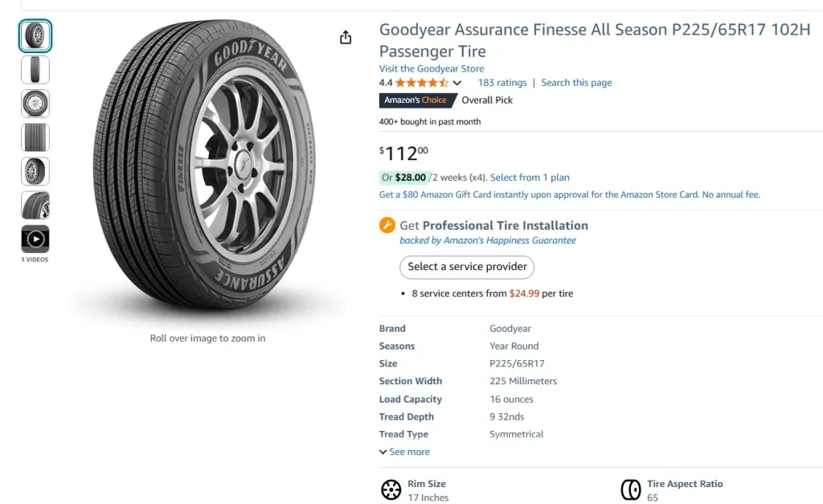Click the orange wrench installation icon
This screenshot has height=504, width=823.
pyautogui.click(x=387, y=226)
